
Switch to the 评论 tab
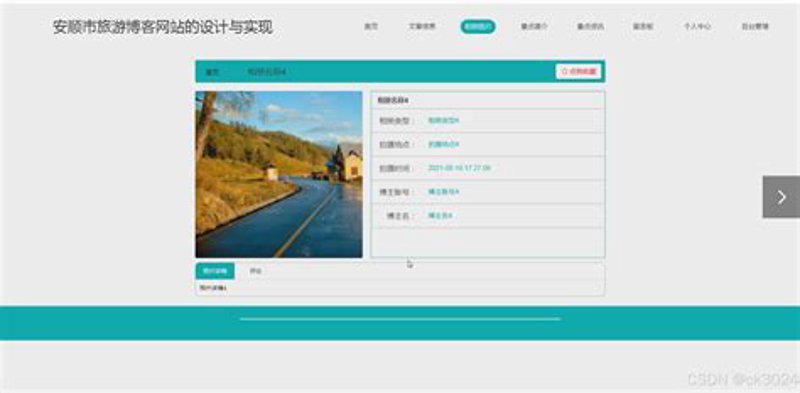pos(255,271)
